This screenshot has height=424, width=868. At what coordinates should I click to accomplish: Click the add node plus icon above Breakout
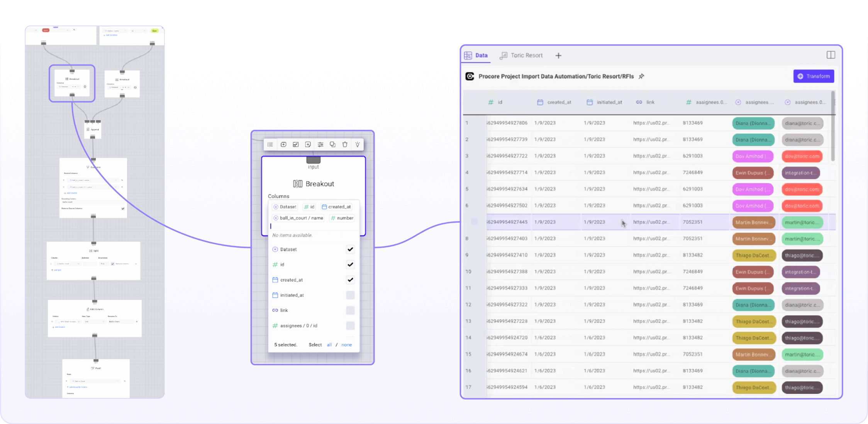pyautogui.click(x=284, y=145)
